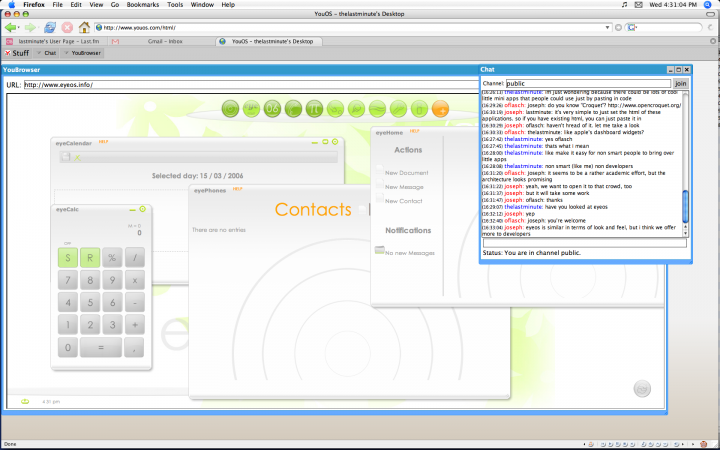Open the feather-shaped dock icon
This screenshot has height=450, width=720.
(x=293, y=109)
